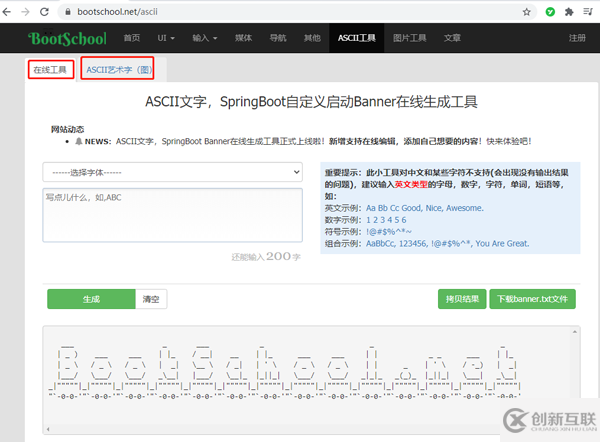
Task: Select the ASCII工具 nav item
Action: pos(356,38)
